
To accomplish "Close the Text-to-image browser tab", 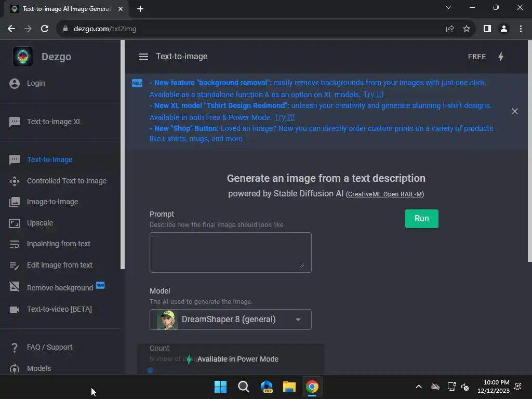I will point(121,9).
